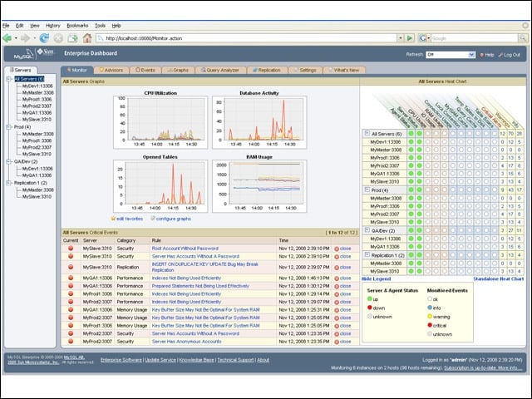Collapse the Prod (4) heat chart group
The width and height of the screenshot is (532, 399).
[367, 190]
